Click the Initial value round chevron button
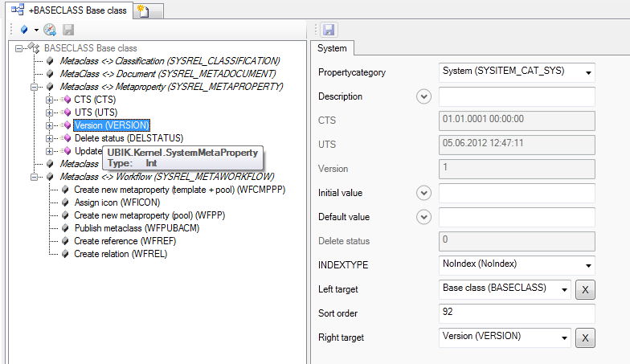Screen dimensions: 630x364 point(423,193)
